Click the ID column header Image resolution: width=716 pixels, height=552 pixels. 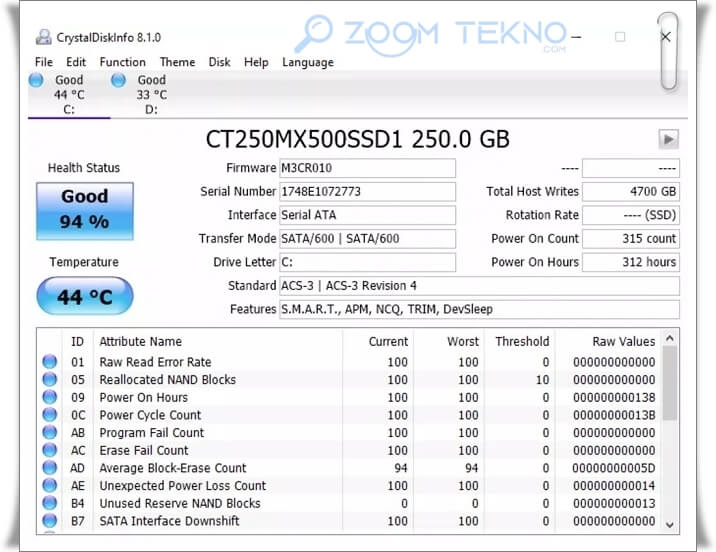point(78,342)
